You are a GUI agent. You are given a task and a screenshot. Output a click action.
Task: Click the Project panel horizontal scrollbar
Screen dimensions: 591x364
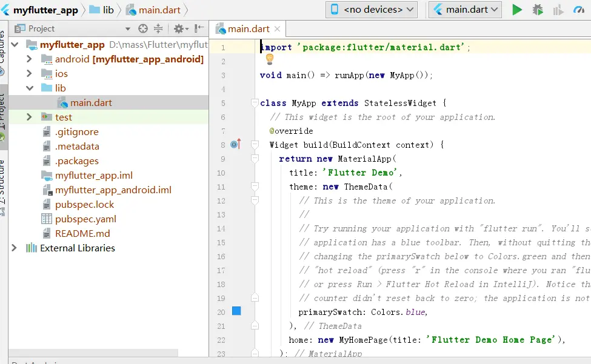tap(93, 352)
